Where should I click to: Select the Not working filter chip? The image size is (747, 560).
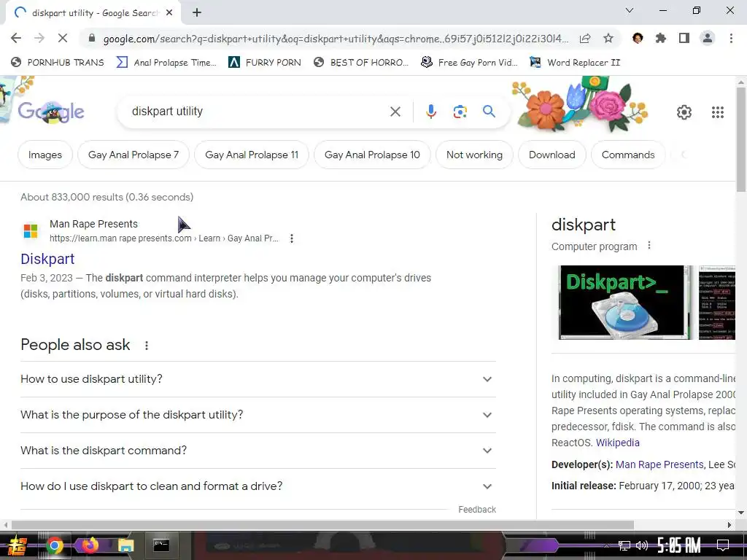click(x=474, y=155)
